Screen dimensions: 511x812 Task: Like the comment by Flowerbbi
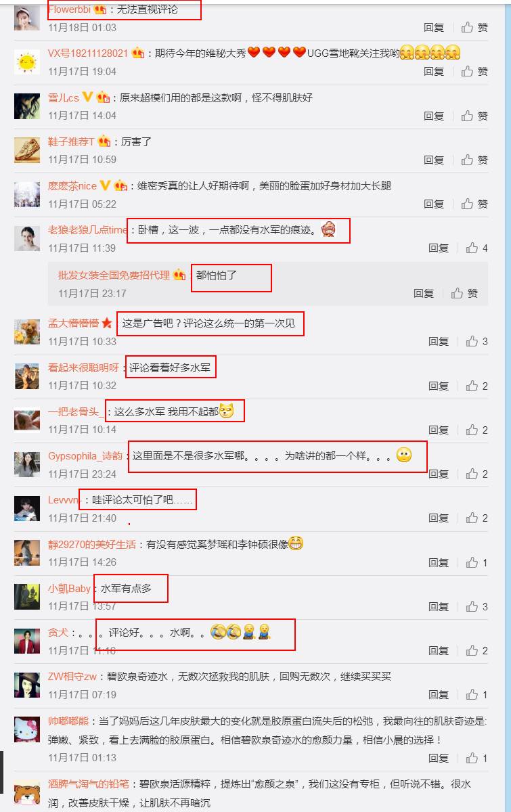474,28
